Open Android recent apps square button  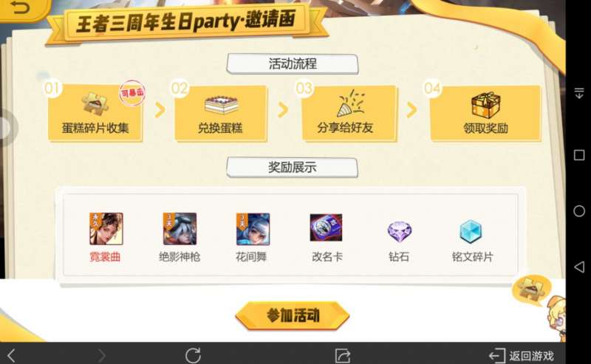(579, 155)
